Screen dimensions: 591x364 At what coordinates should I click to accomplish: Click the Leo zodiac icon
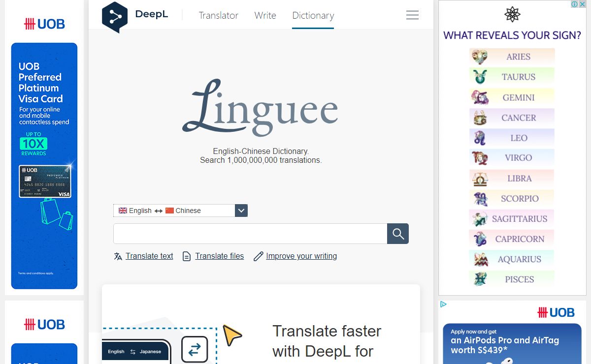coord(480,138)
